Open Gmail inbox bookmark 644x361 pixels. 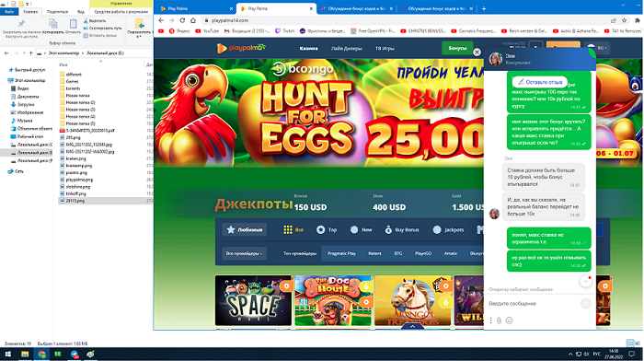coord(247,30)
